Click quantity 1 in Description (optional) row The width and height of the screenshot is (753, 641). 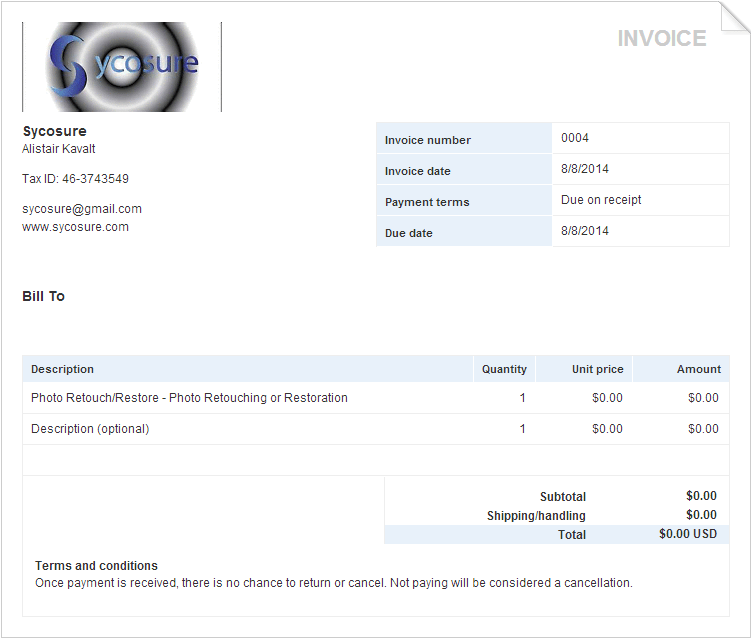point(522,429)
